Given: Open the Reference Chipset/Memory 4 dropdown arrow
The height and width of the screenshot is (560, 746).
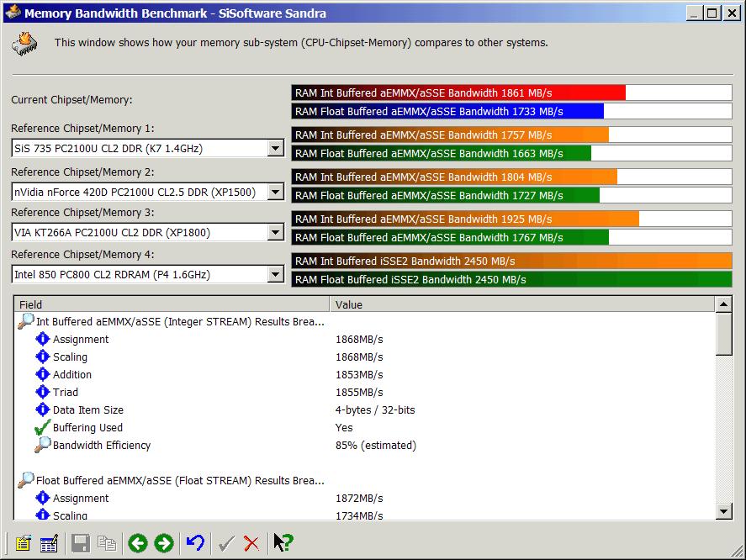Looking at the screenshot, I should point(275,274).
